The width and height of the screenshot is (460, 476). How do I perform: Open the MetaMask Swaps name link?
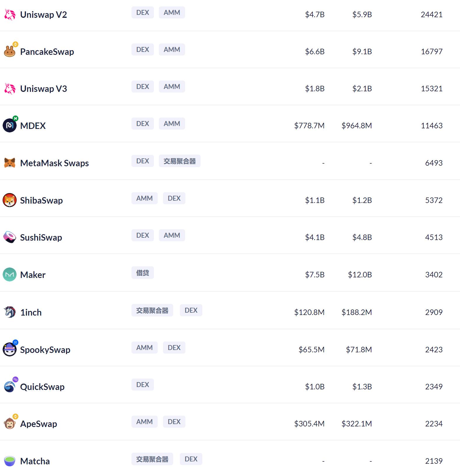54,163
